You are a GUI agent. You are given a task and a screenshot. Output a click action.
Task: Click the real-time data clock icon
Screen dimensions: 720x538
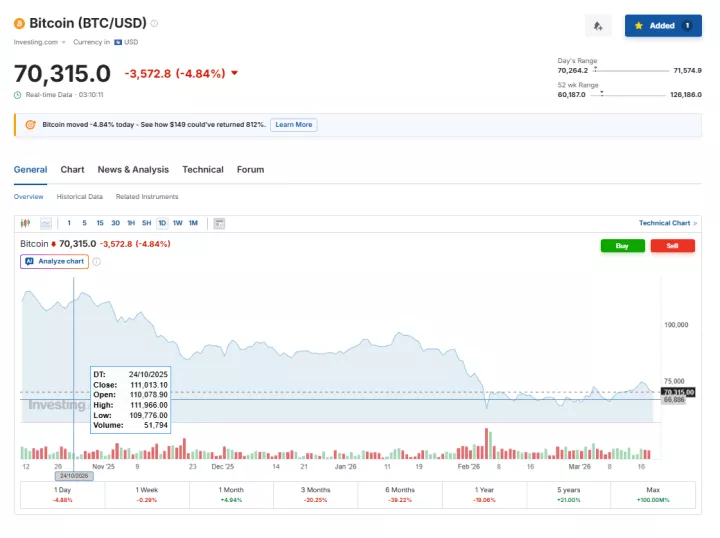(x=18, y=95)
